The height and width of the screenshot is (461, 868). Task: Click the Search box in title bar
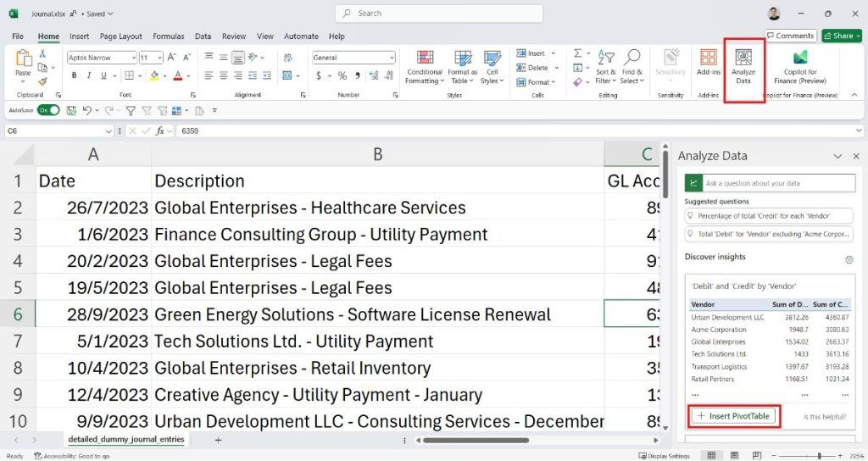[x=439, y=14]
